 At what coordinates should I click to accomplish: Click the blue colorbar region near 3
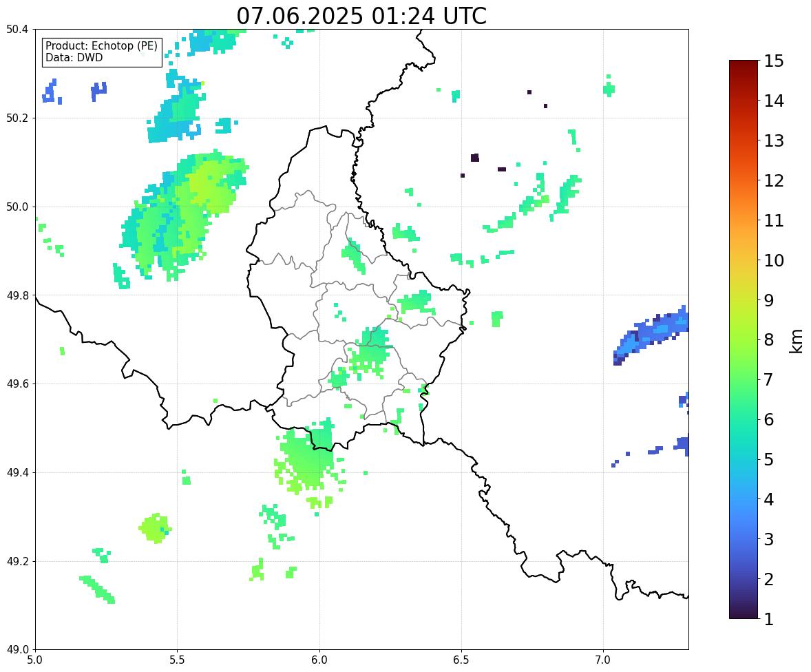point(744,539)
